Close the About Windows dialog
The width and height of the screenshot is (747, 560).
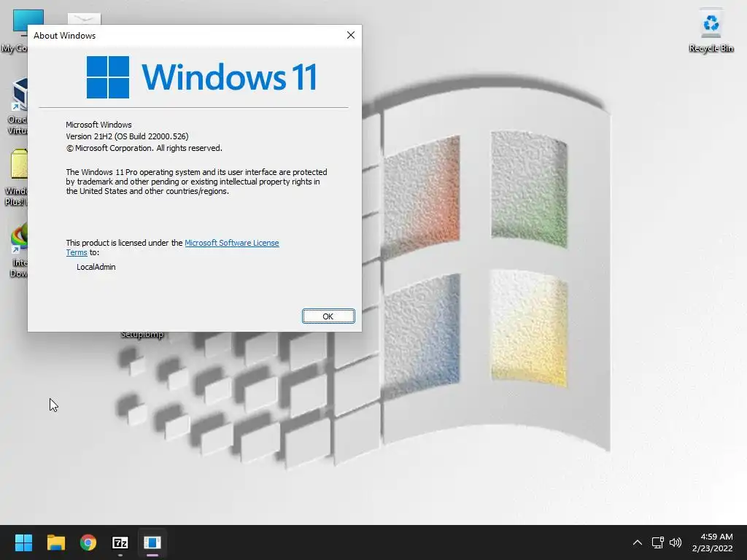351,35
